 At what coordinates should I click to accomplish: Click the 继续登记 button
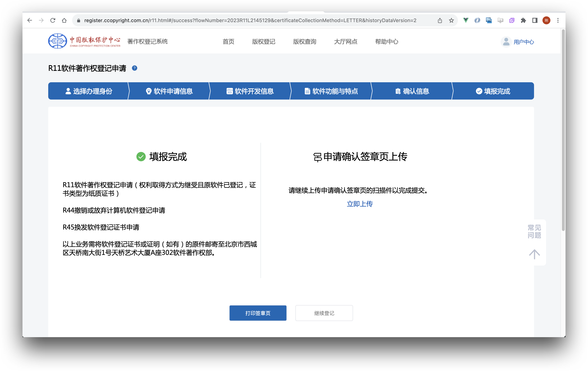point(324,313)
